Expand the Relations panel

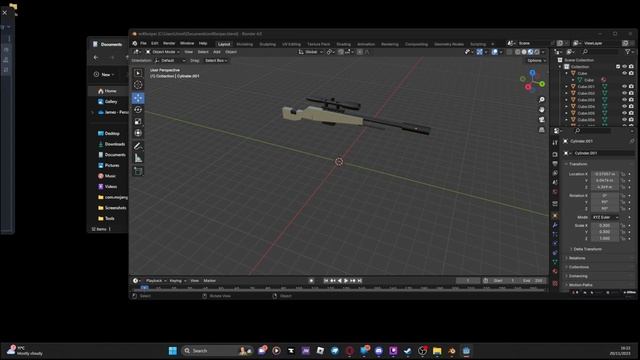[x=577, y=258]
